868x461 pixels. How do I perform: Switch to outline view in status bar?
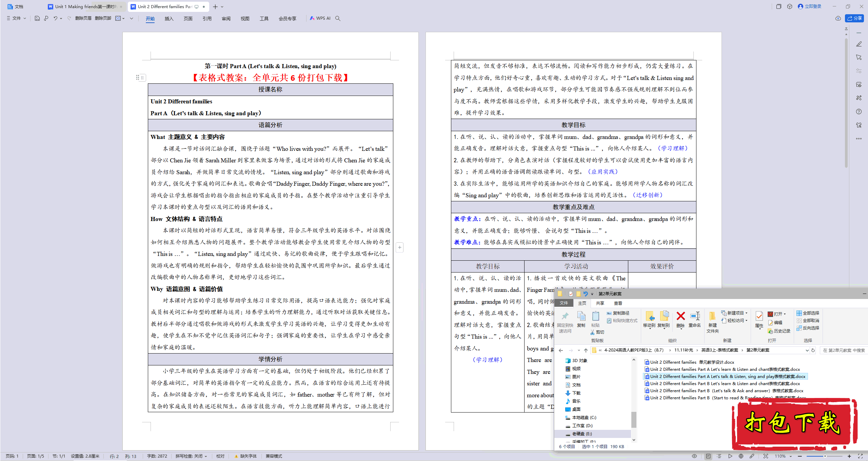(x=719, y=456)
